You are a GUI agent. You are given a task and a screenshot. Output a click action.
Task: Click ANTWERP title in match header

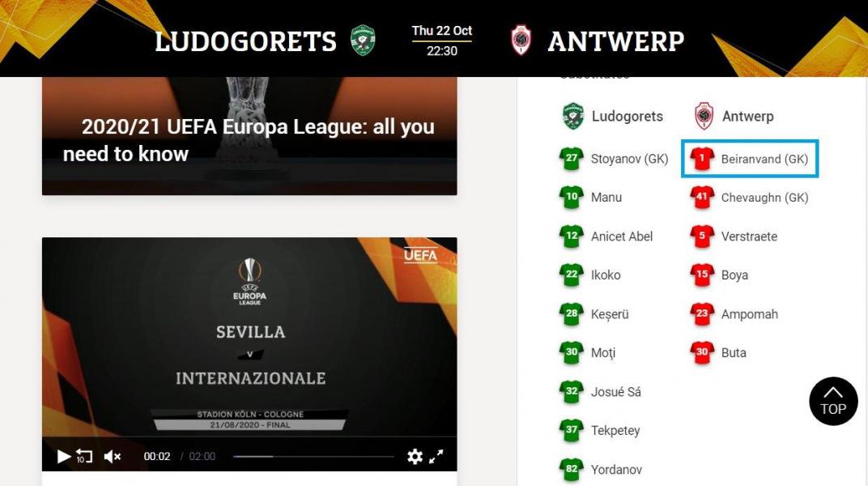click(x=616, y=41)
